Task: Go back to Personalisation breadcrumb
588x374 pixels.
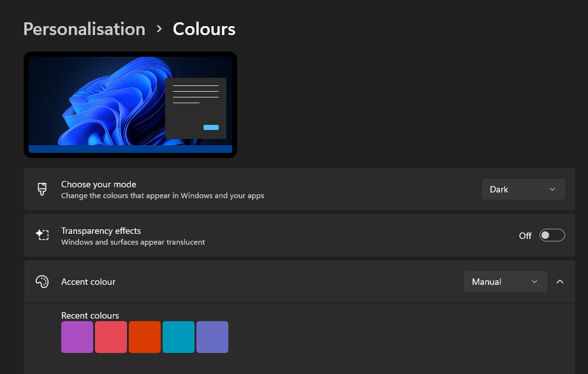Action: (x=84, y=29)
